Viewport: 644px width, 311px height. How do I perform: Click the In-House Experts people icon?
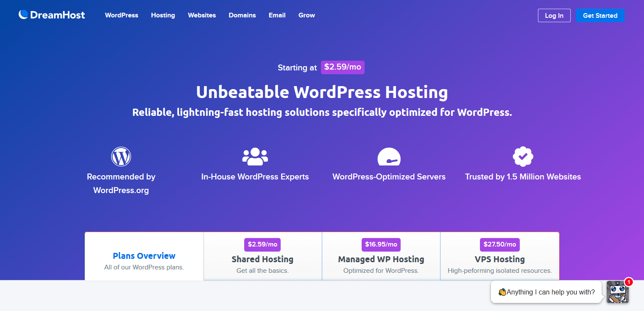tap(255, 157)
